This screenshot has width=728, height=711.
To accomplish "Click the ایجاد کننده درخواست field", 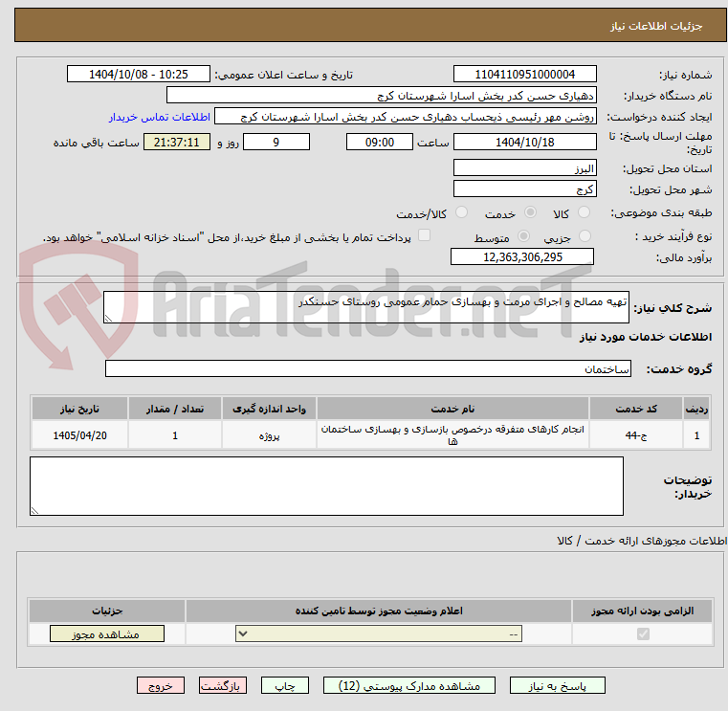I will 406,117.
